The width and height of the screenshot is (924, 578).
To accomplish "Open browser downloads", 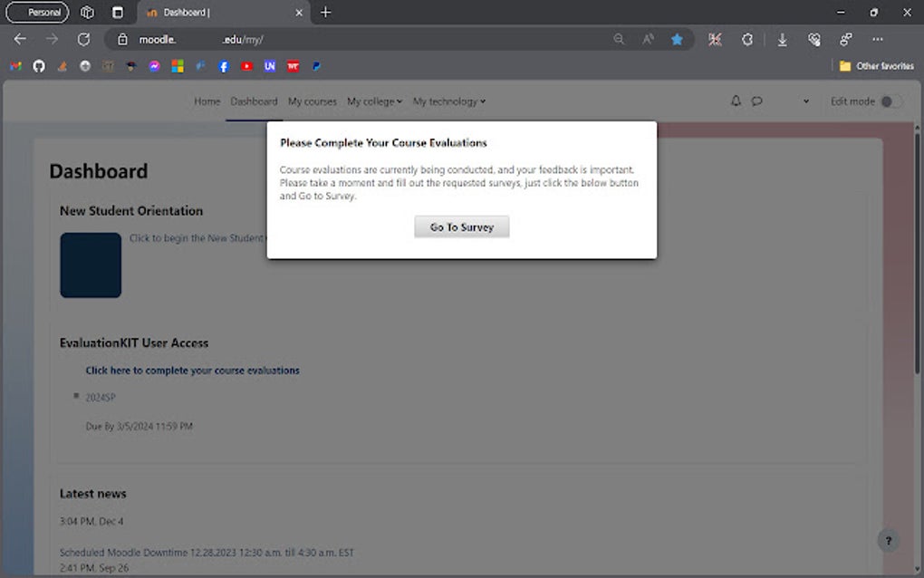I will 781,39.
